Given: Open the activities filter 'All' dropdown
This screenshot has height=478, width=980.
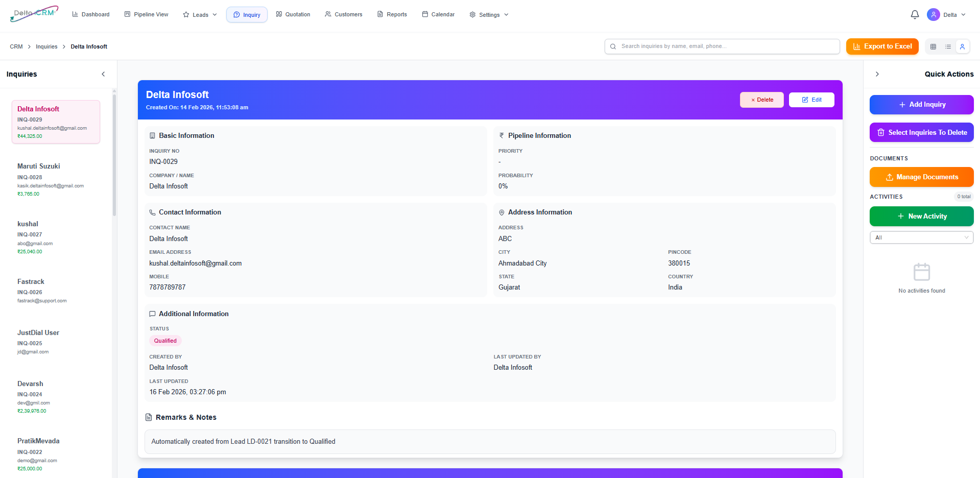Looking at the screenshot, I should point(921,237).
